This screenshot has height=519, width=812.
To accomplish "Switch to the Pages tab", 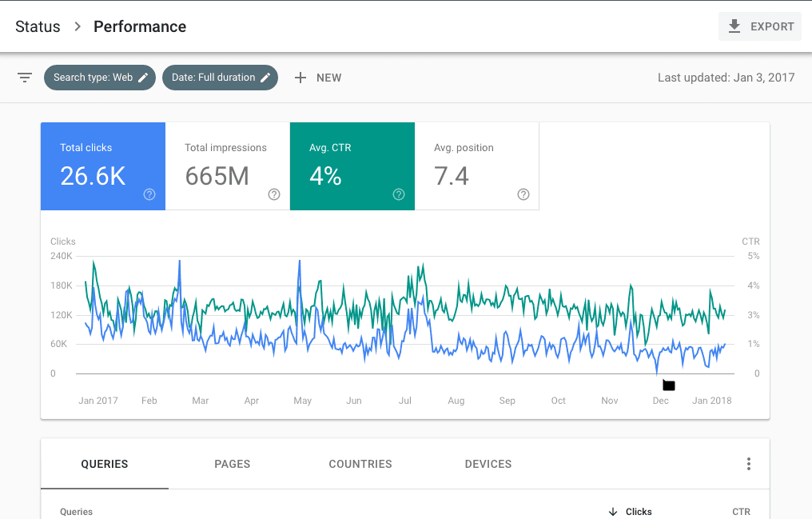I will tap(233, 464).
